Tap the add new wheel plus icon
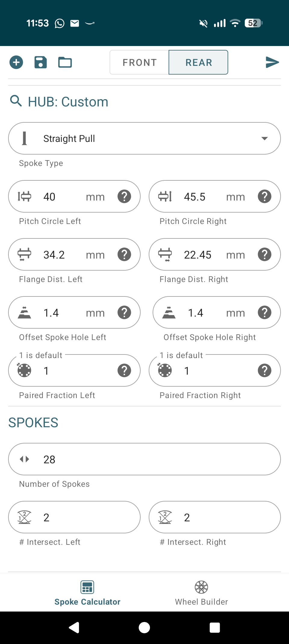The width and height of the screenshot is (289, 644). pos(16,63)
